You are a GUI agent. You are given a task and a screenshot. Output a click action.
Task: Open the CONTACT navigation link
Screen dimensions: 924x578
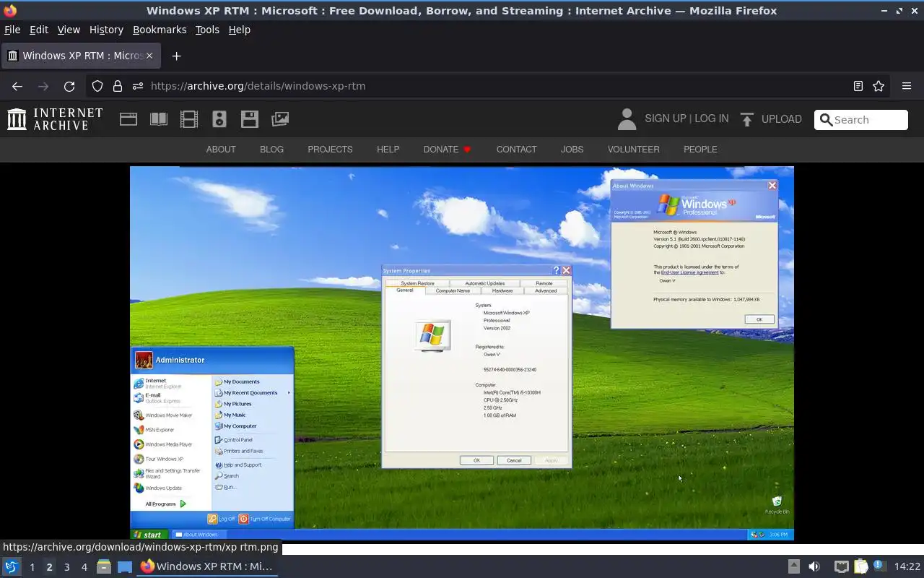point(516,150)
